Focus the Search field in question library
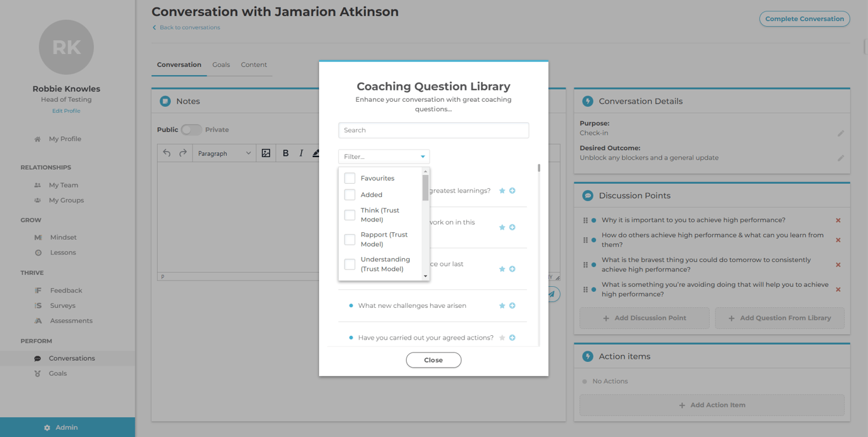 tap(433, 130)
